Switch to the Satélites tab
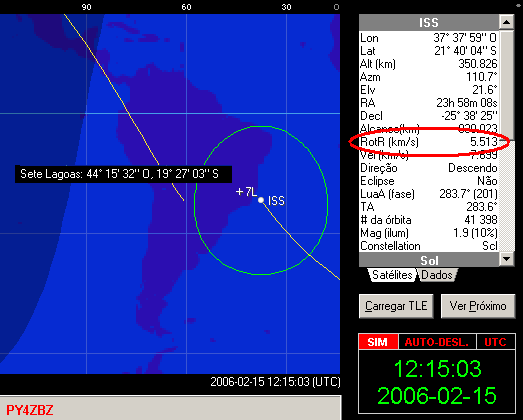523x420 pixels. (x=392, y=275)
